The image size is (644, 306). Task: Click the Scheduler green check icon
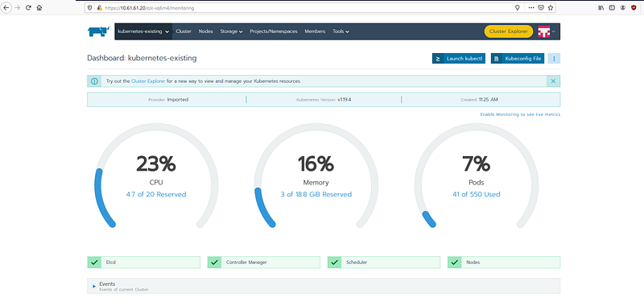[x=335, y=262]
